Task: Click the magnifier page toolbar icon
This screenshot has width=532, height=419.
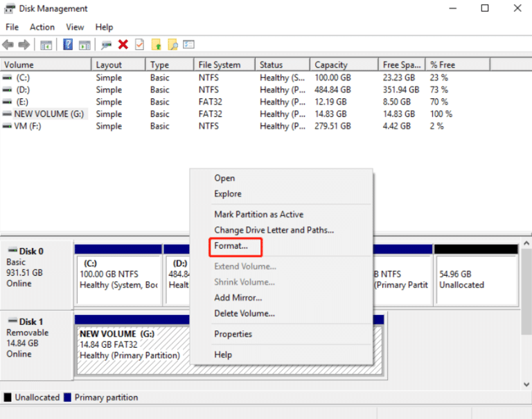Action: pyautogui.click(x=172, y=45)
